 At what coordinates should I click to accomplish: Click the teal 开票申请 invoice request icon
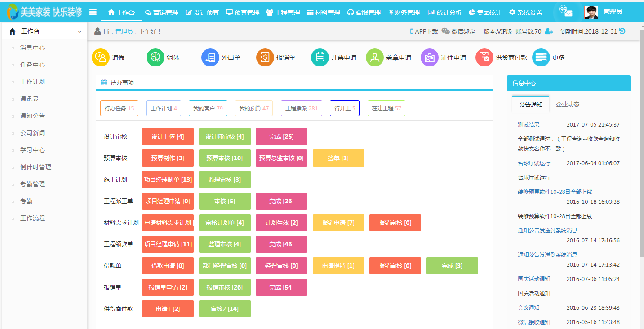click(x=320, y=57)
